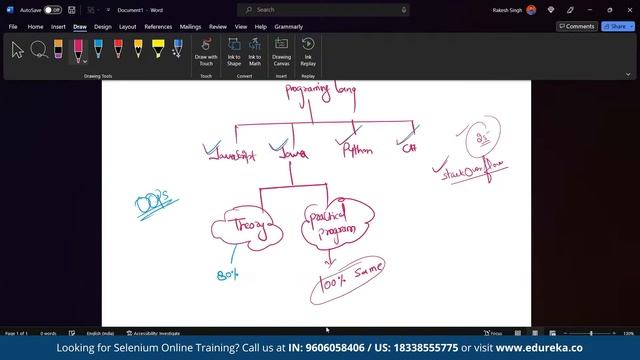This screenshot has height=360, width=640.
Task: Start Ink Replay
Action: click(308, 52)
